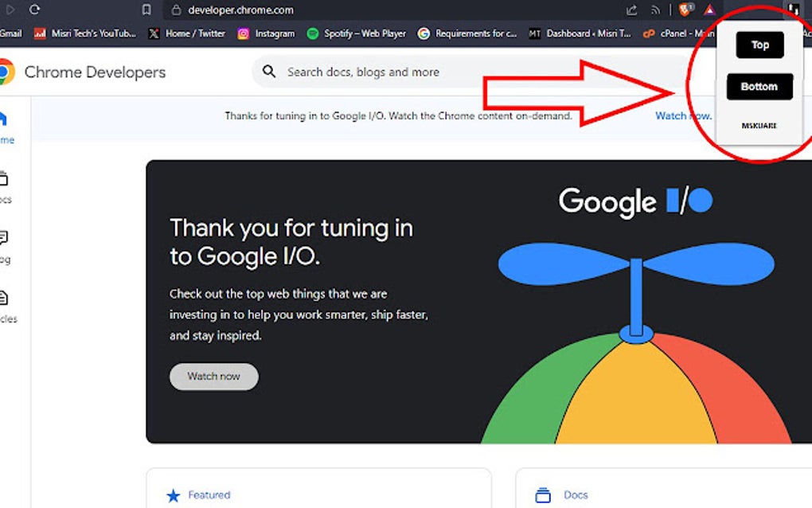
Task: Open the Instagram bookmark
Action: coord(266,33)
